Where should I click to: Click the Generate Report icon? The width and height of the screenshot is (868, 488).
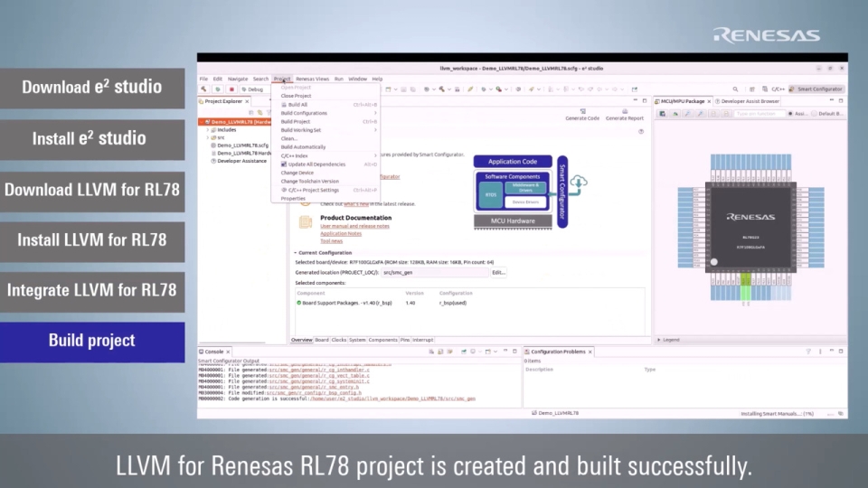624,112
